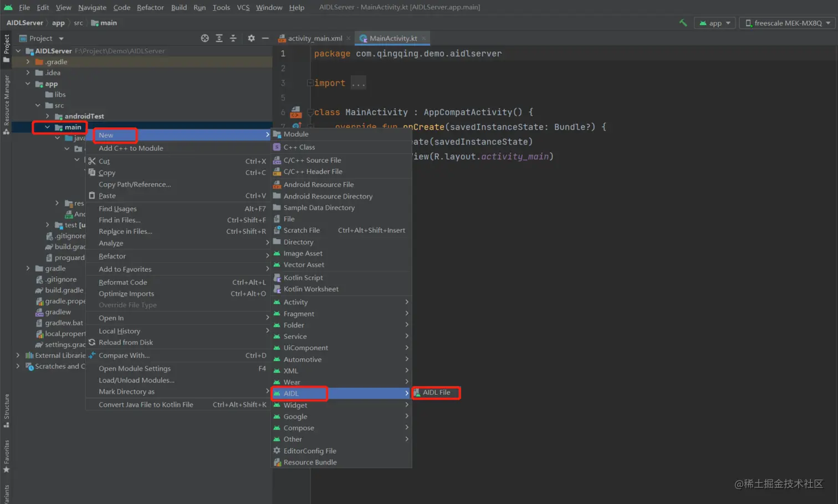Choose Copy Path/Reference entry
Image resolution: width=838 pixels, height=504 pixels.
(178, 184)
